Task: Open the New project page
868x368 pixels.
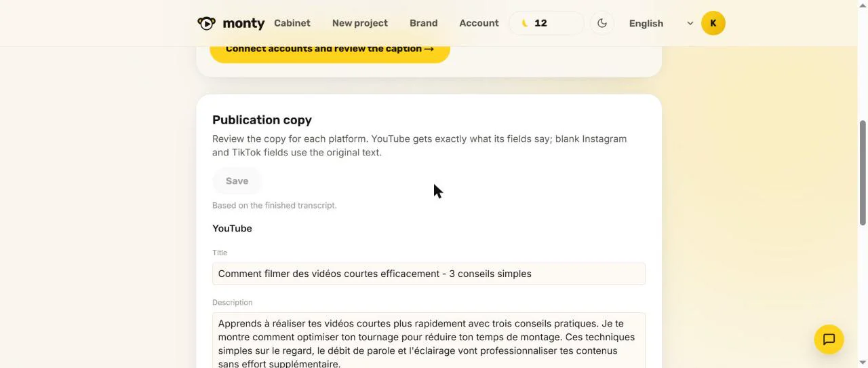Action: pos(360,23)
